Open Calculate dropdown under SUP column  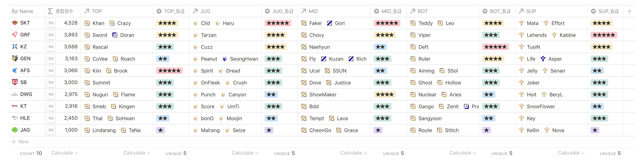pos(571,153)
